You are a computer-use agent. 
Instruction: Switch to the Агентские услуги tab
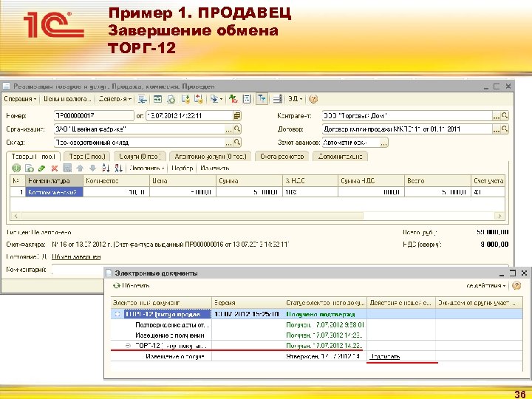click(x=210, y=157)
